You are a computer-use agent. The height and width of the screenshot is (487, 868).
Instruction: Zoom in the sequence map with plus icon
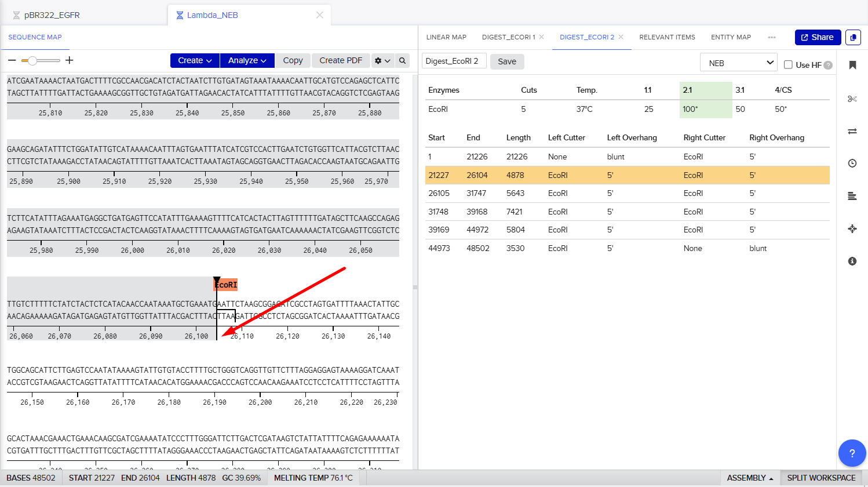pos(70,60)
